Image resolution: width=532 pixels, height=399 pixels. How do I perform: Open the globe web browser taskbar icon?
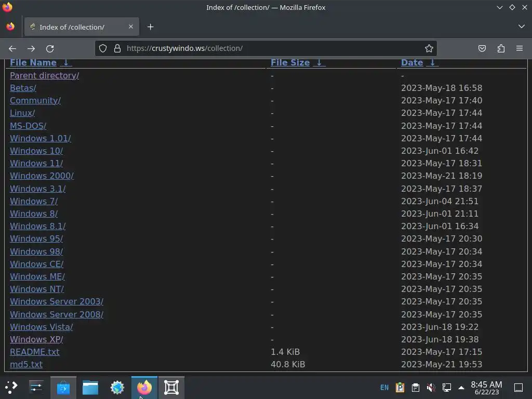[117, 388]
